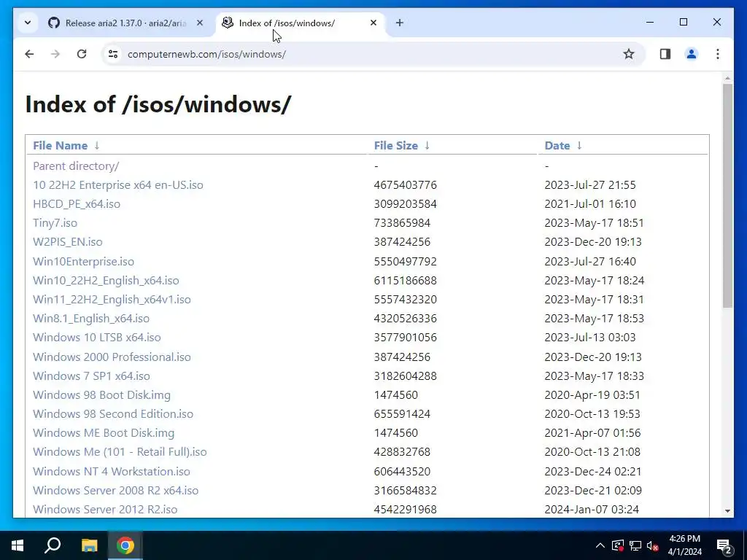
Task: Click the network icon in system tray
Action: (x=635, y=545)
